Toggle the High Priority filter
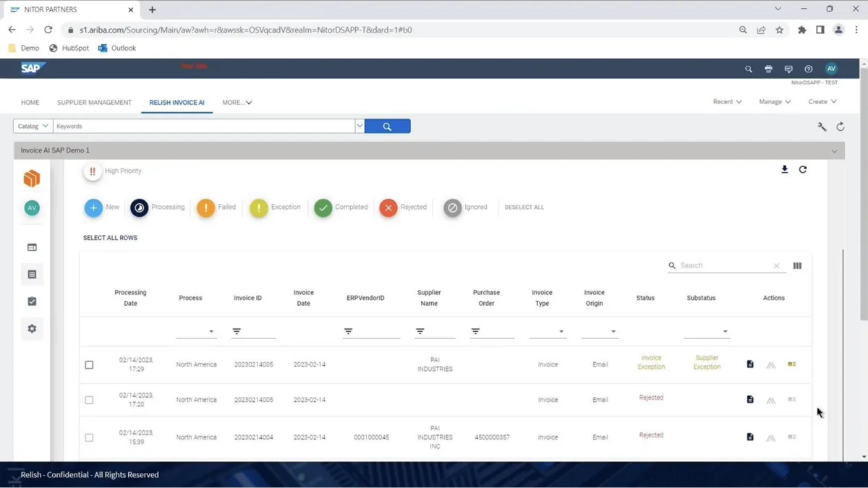This screenshot has width=868, height=488. point(93,171)
